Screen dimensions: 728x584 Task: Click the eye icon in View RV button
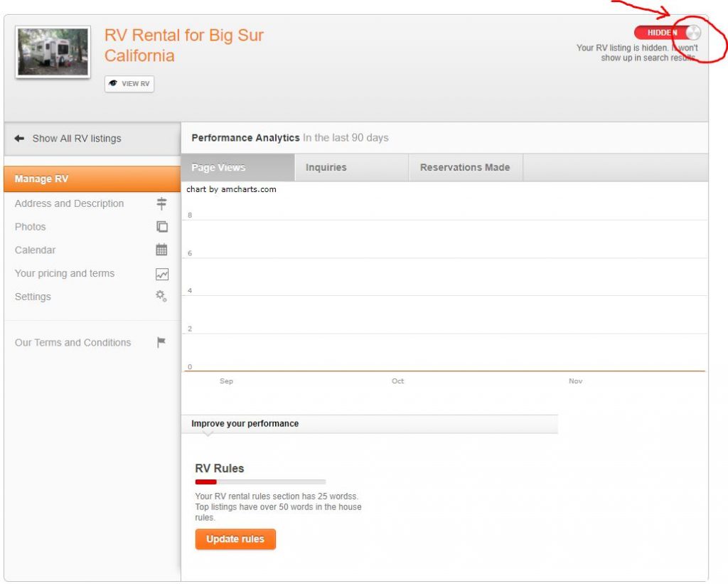coord(113,84)
